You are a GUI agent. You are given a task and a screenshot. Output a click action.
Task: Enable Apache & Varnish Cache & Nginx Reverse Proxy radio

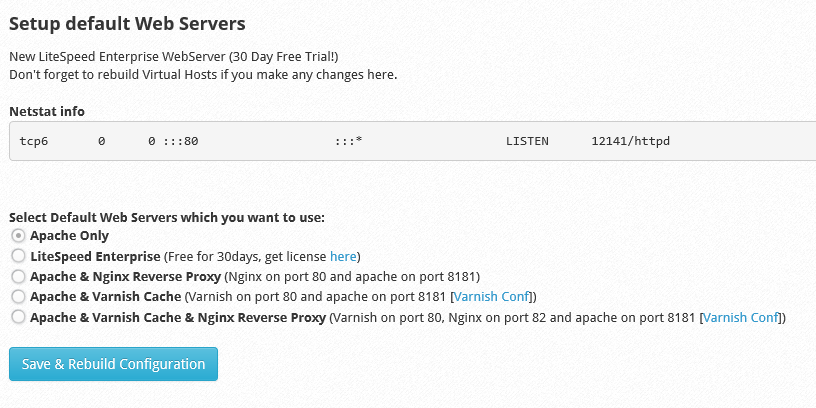pos(17,317)
